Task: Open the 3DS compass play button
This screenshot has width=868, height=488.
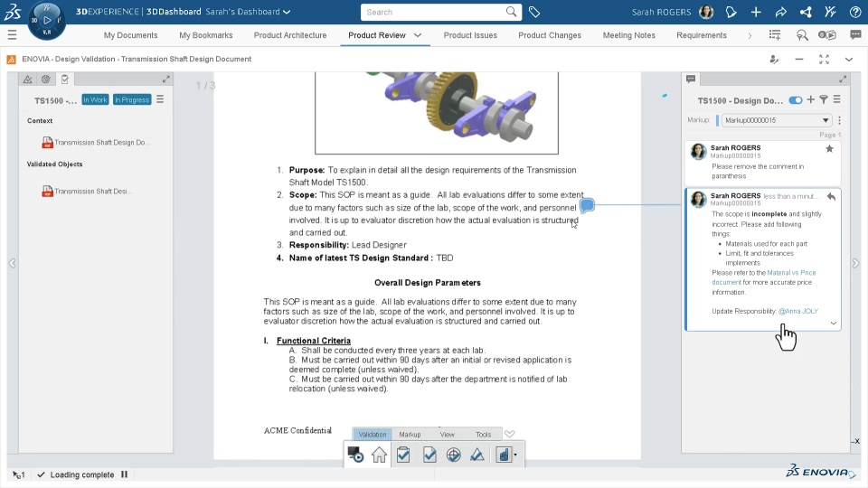Action: click(x=47, y=20)
